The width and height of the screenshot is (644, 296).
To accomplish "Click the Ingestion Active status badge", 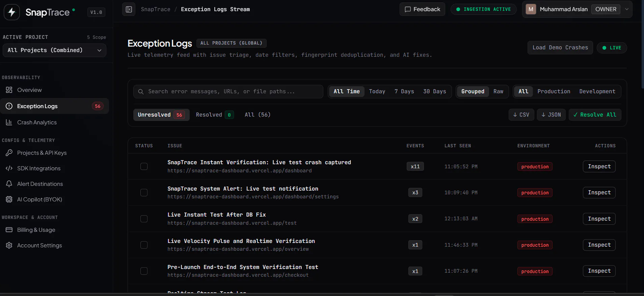I will tap(483, 9).
